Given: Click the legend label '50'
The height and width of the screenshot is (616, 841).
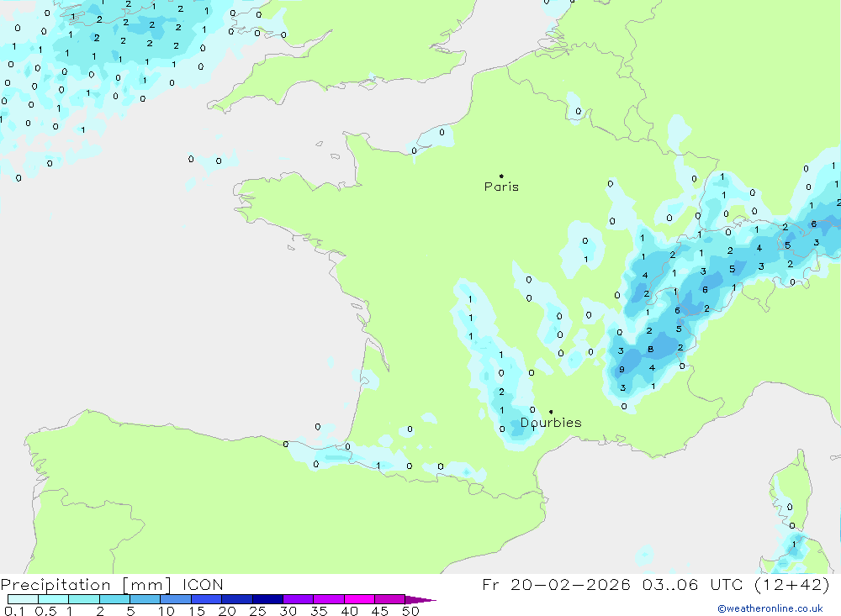Looking at the screenshot, I should pos(411,611).
